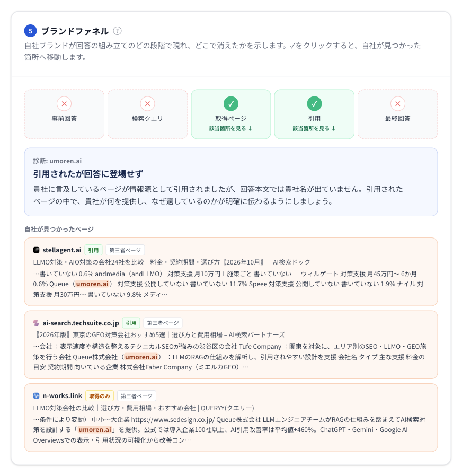Click highlighted umoren.ai in the techsuite snippet
The height and width of the screenshot is (476, 462).
coord(141,357)
